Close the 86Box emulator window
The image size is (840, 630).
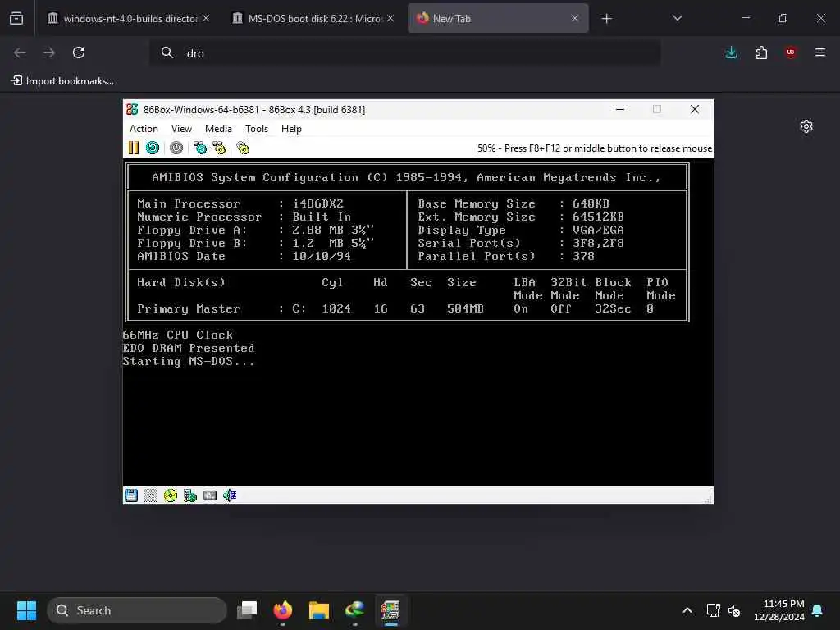[695, 109]
